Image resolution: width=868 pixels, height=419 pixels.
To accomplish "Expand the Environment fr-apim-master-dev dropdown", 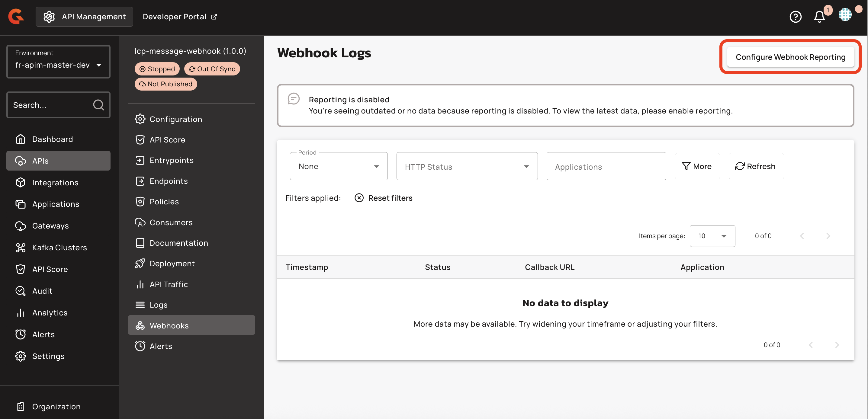I will 58,62.
